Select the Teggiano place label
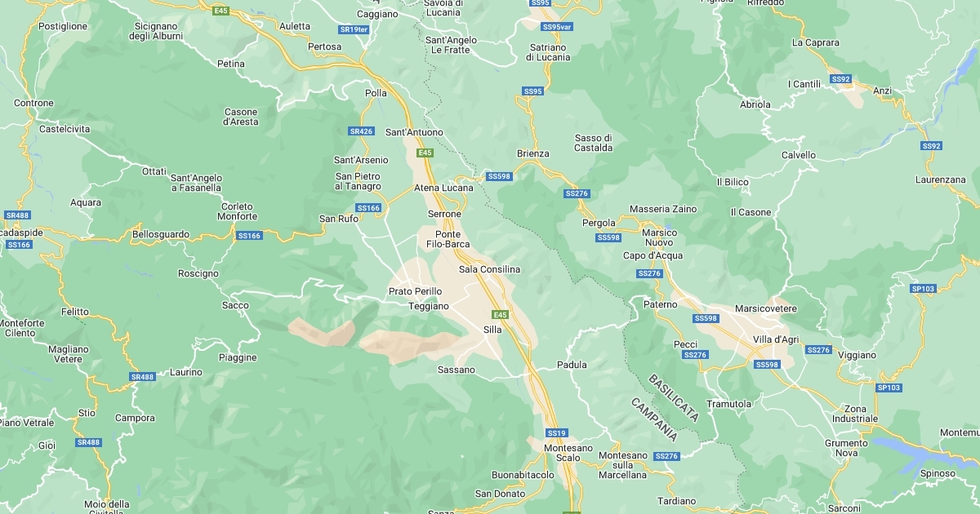This screenshot has height=514, width=980. click(429, 307)
